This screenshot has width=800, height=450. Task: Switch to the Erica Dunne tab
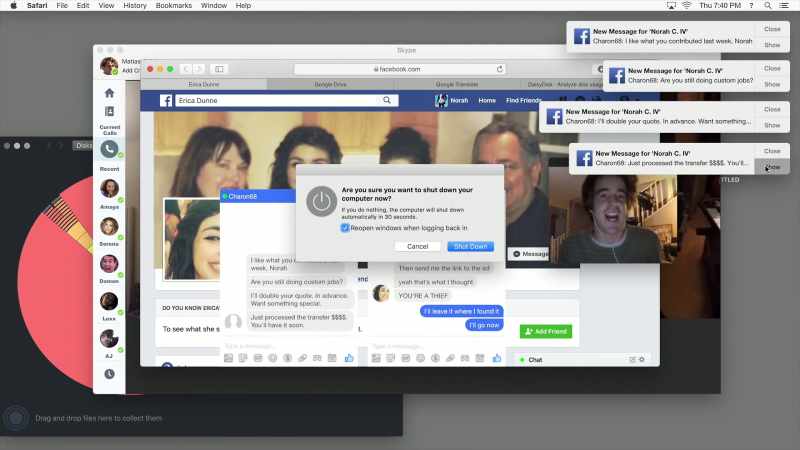click(x=204, y=84)
